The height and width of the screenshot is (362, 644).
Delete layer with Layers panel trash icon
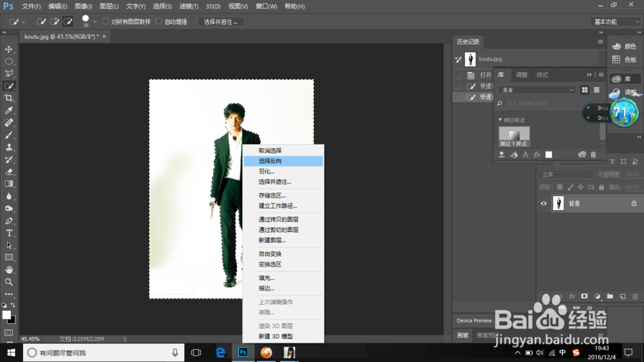(x=636, y=296)
